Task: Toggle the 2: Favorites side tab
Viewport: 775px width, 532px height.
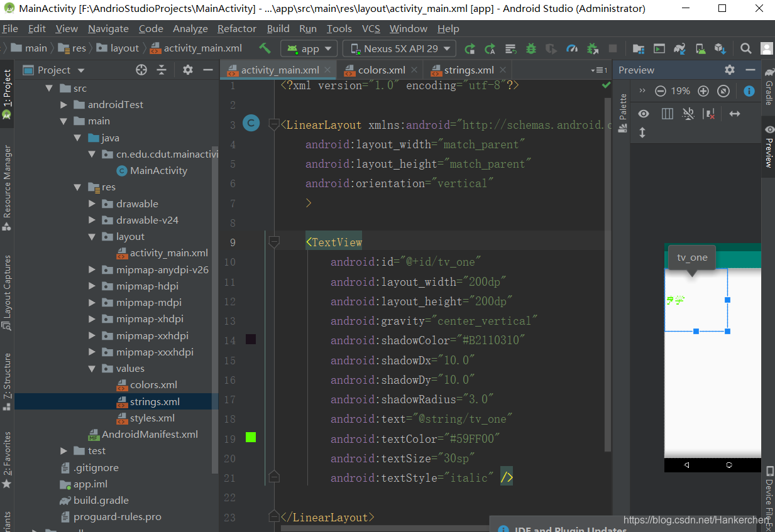Action: 7,459
